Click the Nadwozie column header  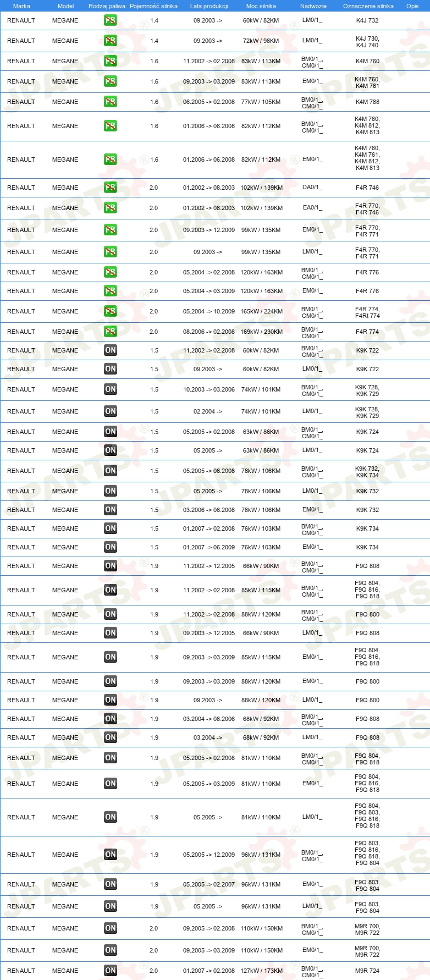pos(313,6)
